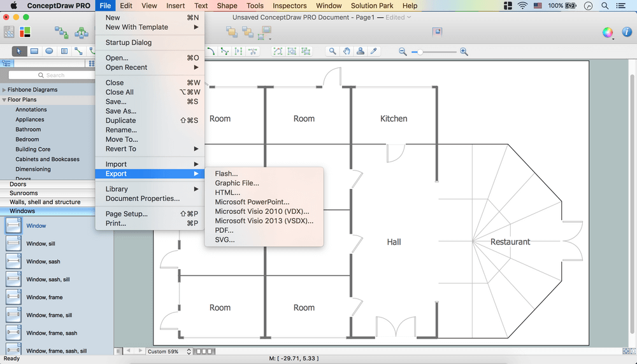
Task: Open the color wheel picker
Action: click(x=608, y=32)
